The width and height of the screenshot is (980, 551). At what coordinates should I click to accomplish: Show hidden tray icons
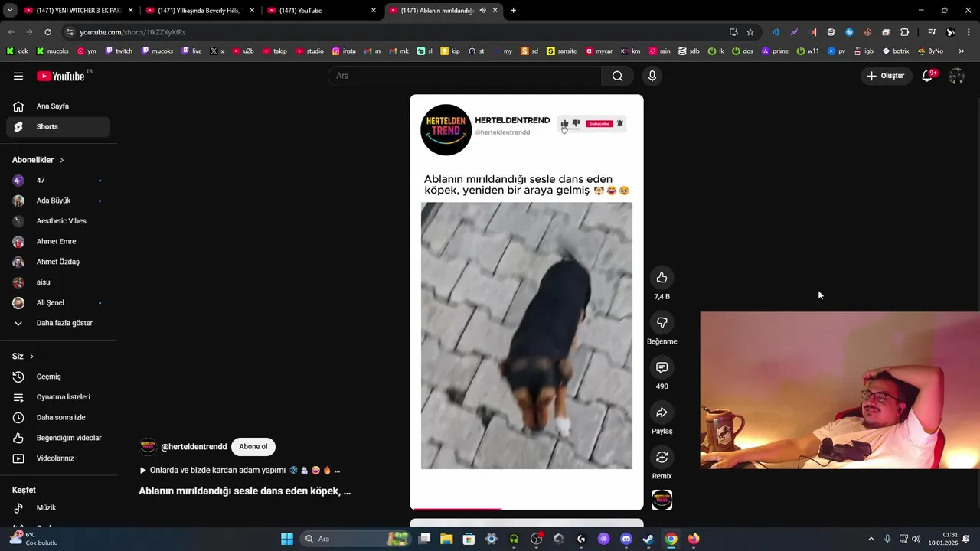(x=871, y=539)
